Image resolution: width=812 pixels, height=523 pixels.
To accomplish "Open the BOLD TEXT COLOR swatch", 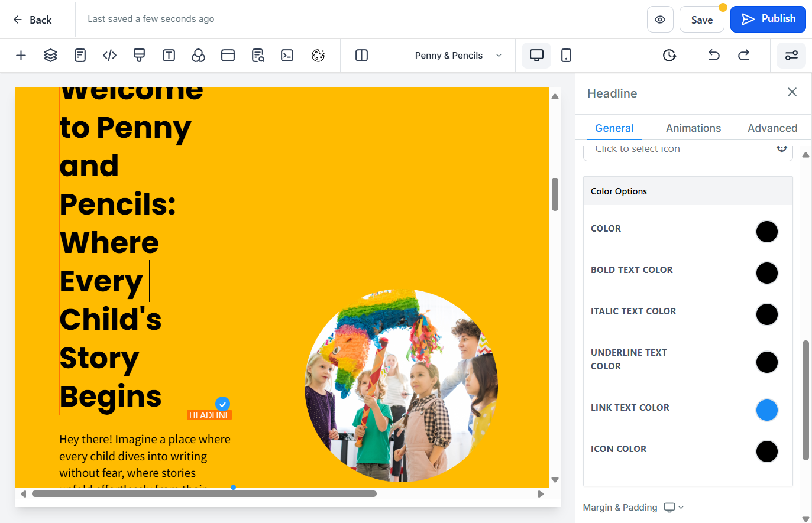I will [x=766, y=273].
